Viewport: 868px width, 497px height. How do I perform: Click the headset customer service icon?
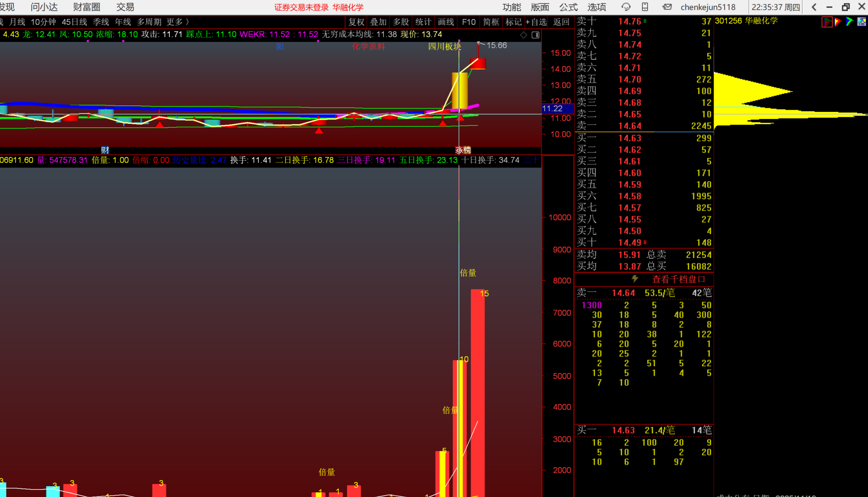626,7
